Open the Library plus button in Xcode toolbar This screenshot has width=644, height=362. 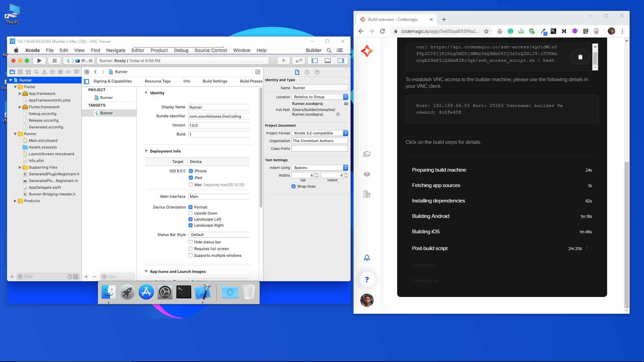283,61
